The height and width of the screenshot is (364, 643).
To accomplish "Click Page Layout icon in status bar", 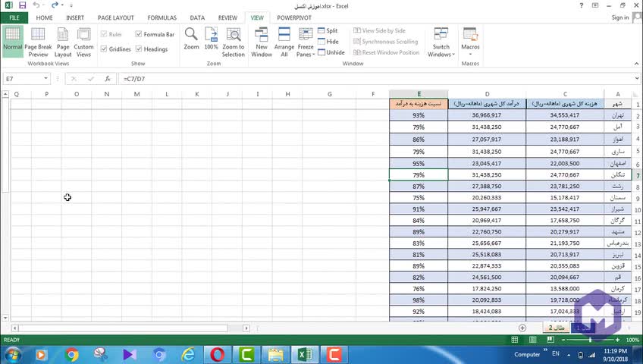I will (x=533, y=340).
